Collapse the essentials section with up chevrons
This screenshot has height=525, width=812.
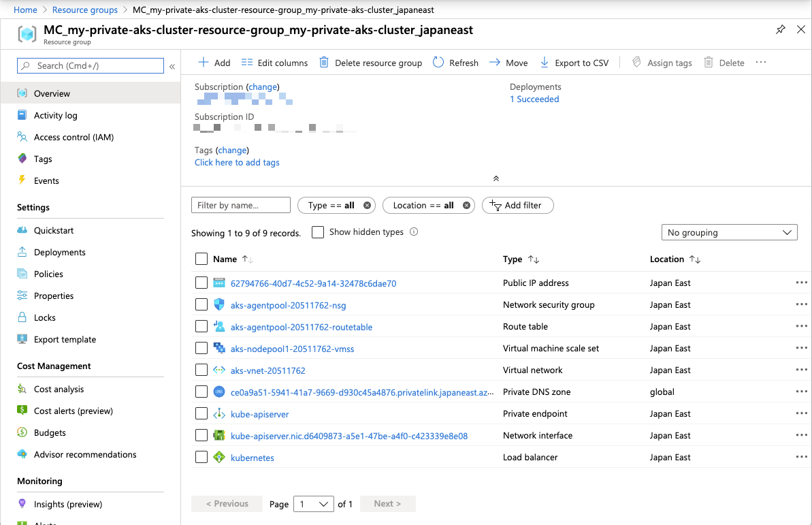496,178
